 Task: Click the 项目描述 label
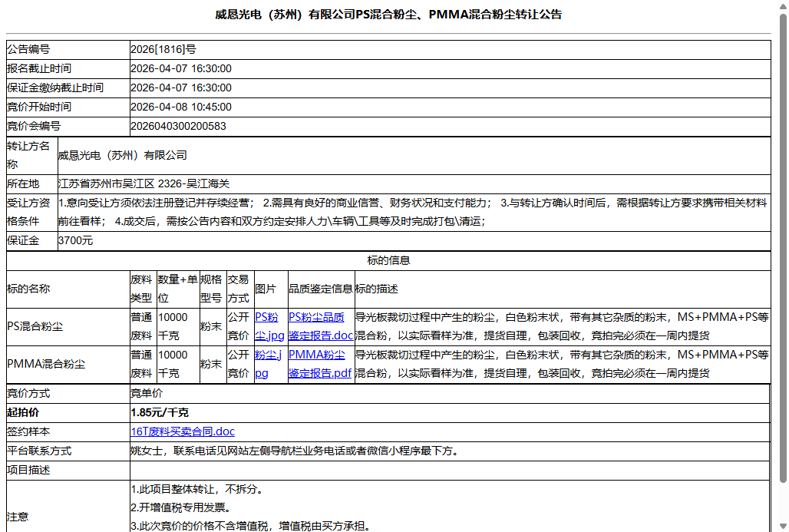click(x=28, y=470)
